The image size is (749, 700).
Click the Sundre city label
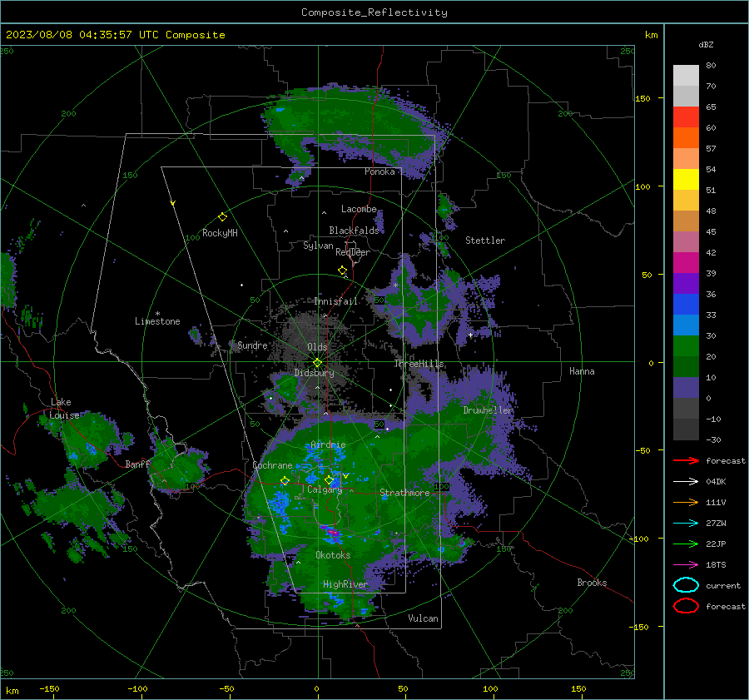(252, 345)
